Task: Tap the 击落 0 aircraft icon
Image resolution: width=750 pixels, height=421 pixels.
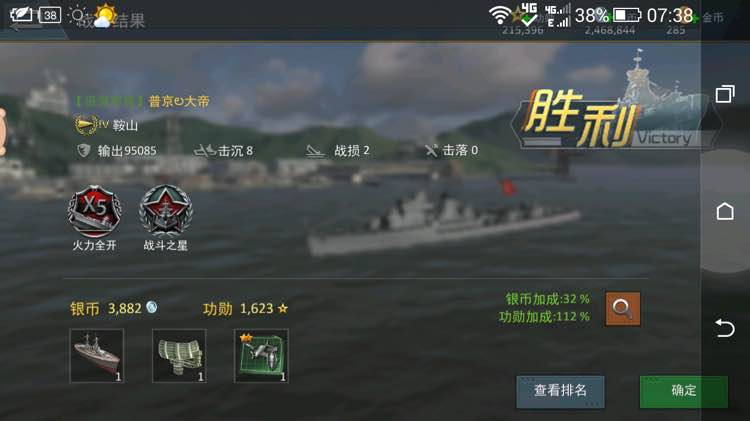Action: [x=431, y=151]
